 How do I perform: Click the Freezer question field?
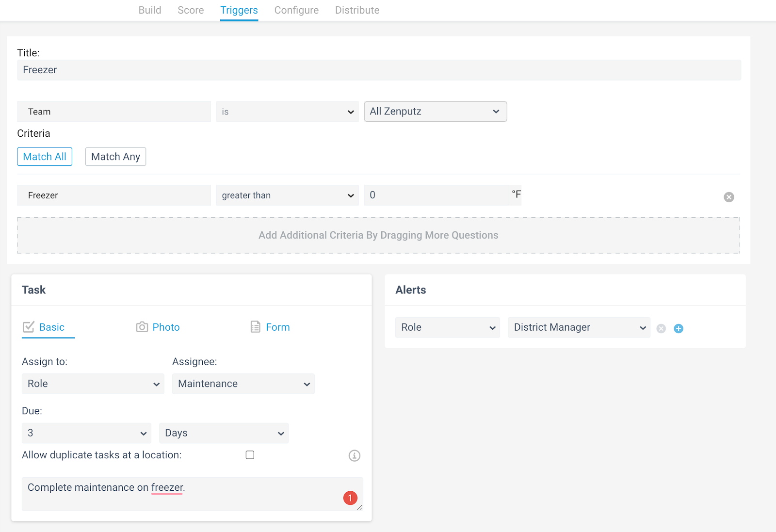(114, 195)
